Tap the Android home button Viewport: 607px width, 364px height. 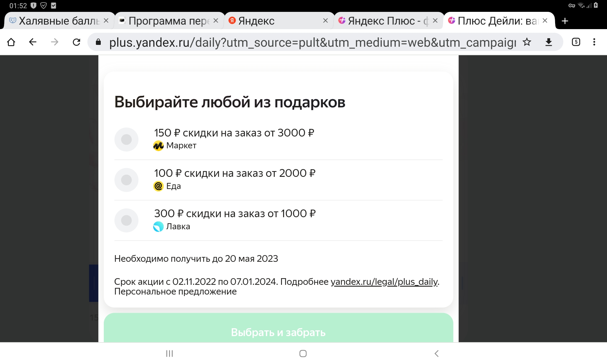coord(303,353)
